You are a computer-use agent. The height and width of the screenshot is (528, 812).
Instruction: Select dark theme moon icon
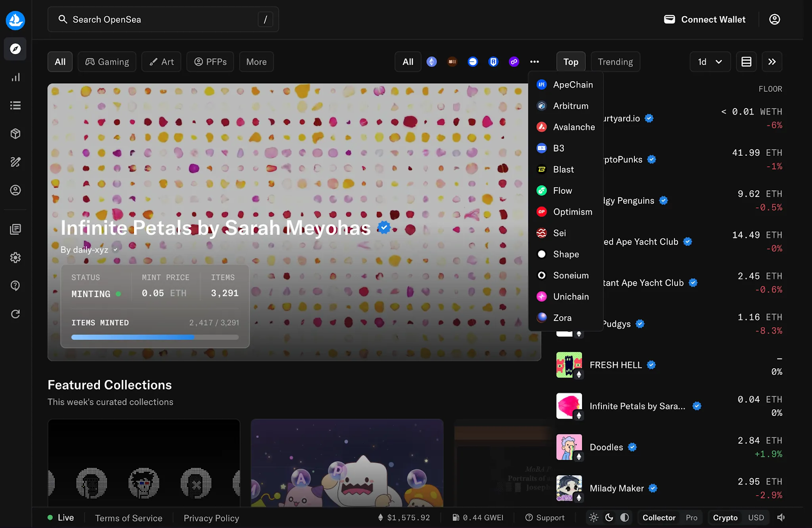pyautogui.click(x=609, y=517)
